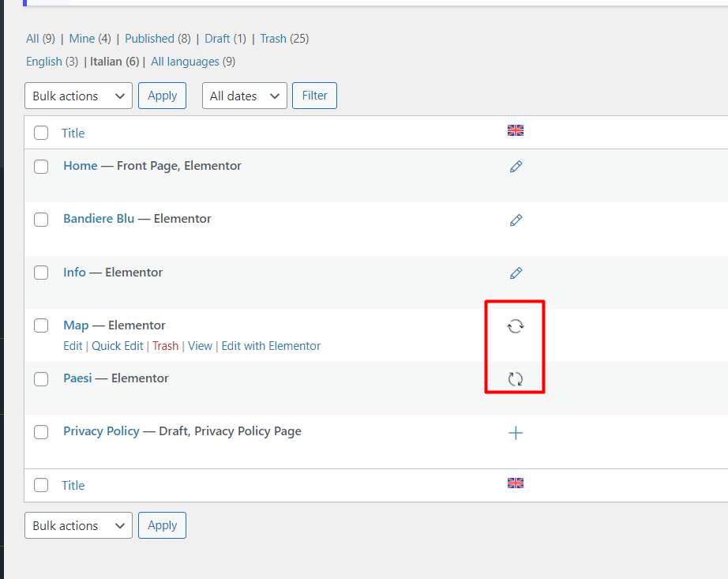Click the top Apply button
The height and width of the screenshot is (579, 728).
click(162, 96)
